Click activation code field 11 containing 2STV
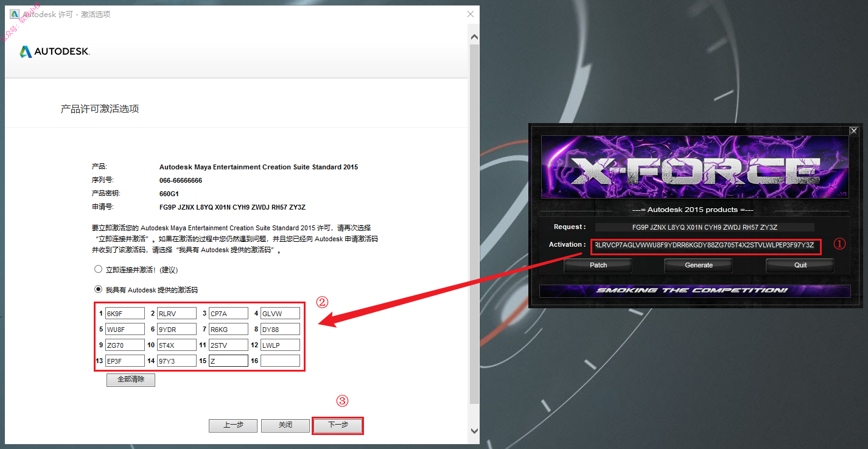The width and height of the screenshot is (868, 449). pyautogui.click(x=228, y=345)
